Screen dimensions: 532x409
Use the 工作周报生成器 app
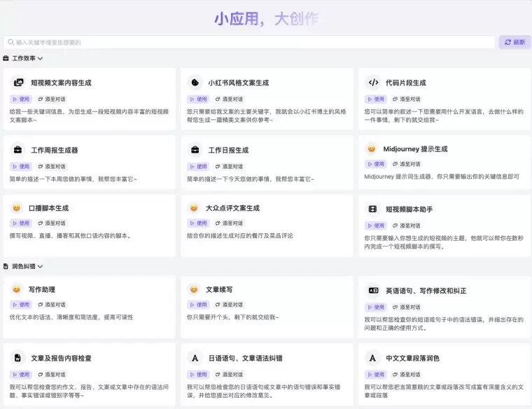point(21,166)
